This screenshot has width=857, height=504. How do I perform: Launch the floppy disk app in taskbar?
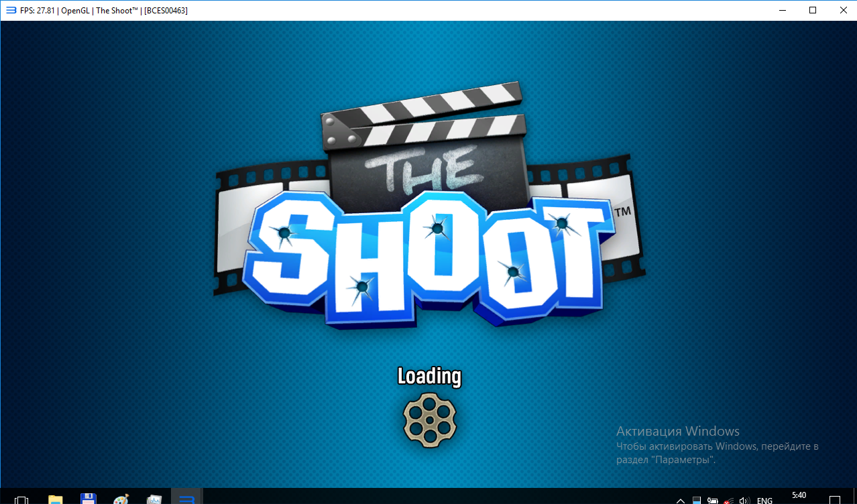(88, 499)
